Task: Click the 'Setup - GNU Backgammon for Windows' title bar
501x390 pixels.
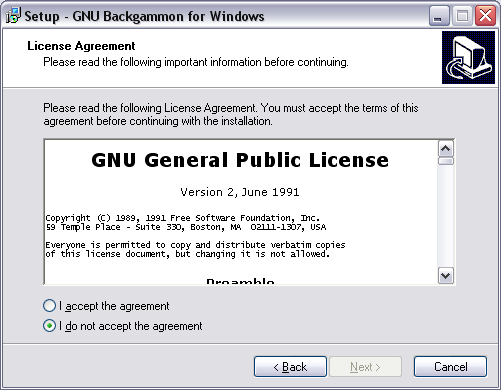Action: (144, 16)
